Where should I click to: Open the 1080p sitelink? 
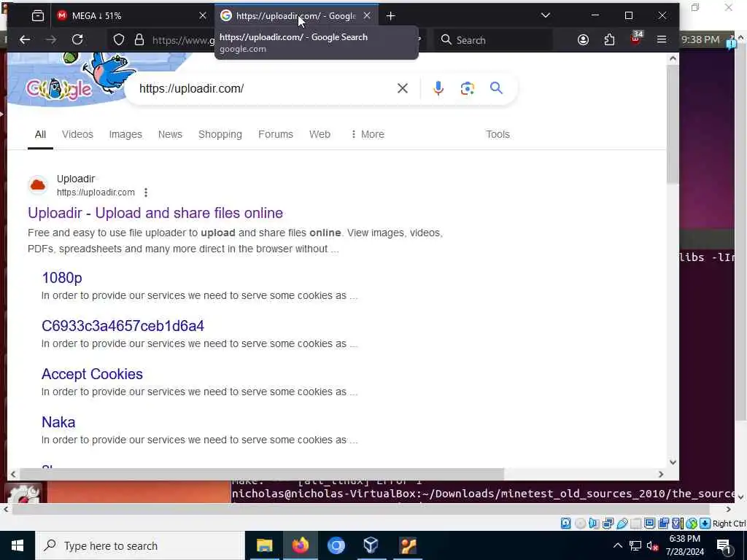62,278
